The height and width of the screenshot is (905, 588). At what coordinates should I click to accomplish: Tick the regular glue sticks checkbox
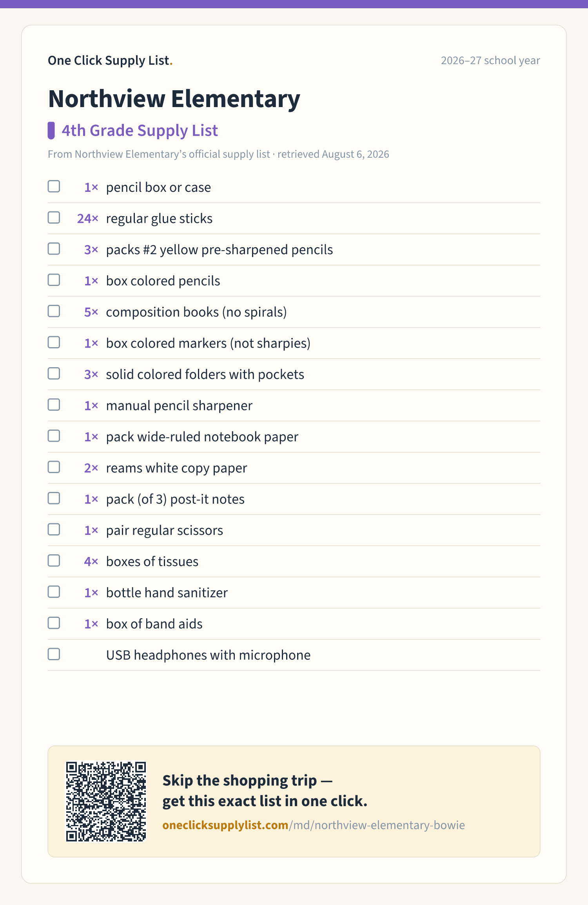tap(54, 218)
